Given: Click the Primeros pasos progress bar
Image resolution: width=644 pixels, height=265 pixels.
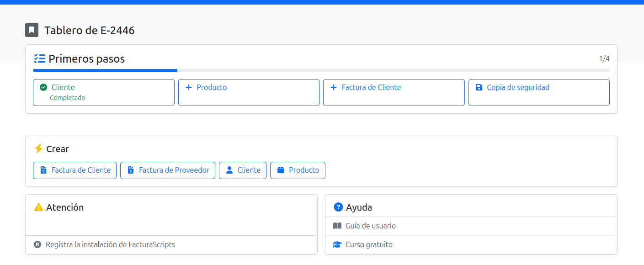Looking at the screenshot, I should coord(321,70).
